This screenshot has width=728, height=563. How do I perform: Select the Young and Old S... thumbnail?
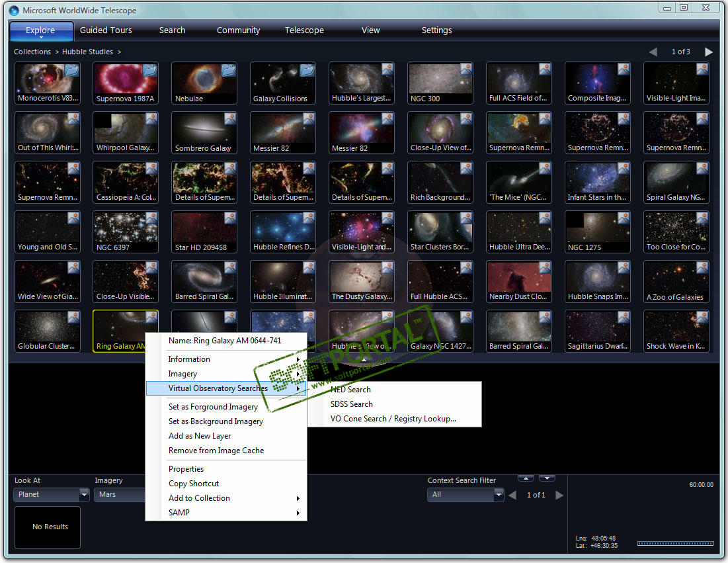(x=48, y=232)
